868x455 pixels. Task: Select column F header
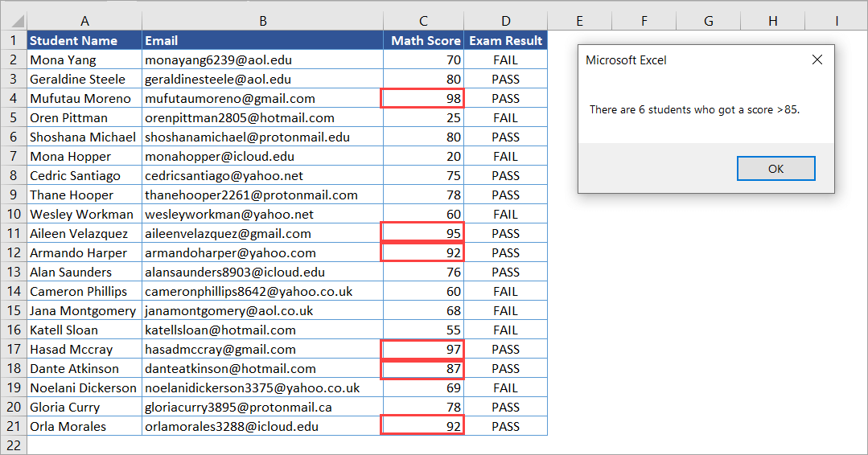coord(644,21)
